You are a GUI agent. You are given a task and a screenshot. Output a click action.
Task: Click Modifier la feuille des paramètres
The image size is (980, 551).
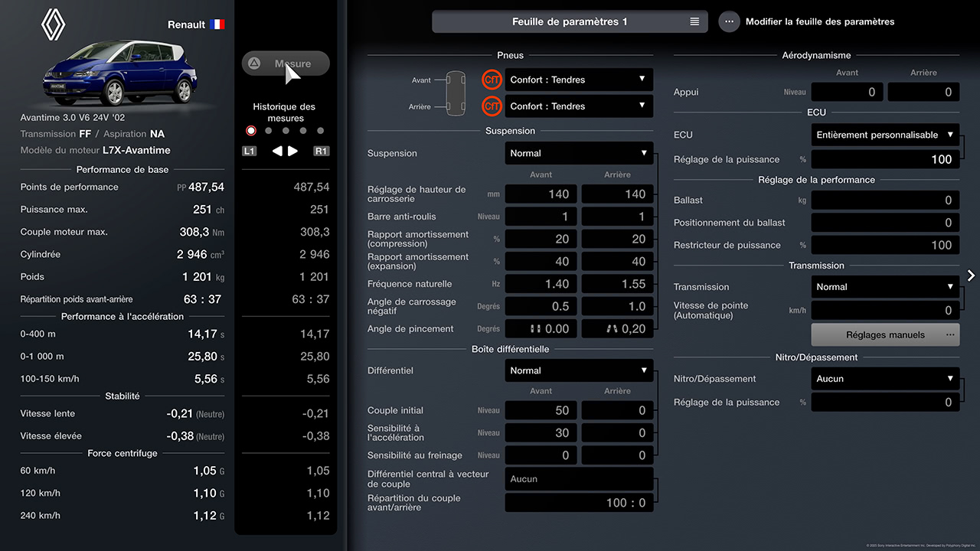point(820,21)
